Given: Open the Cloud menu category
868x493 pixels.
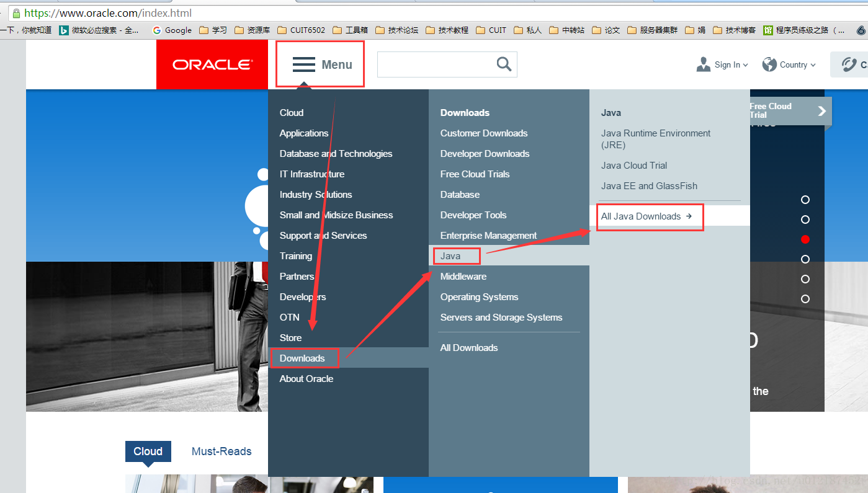Looking at the screenshot, I should [292, 113].
